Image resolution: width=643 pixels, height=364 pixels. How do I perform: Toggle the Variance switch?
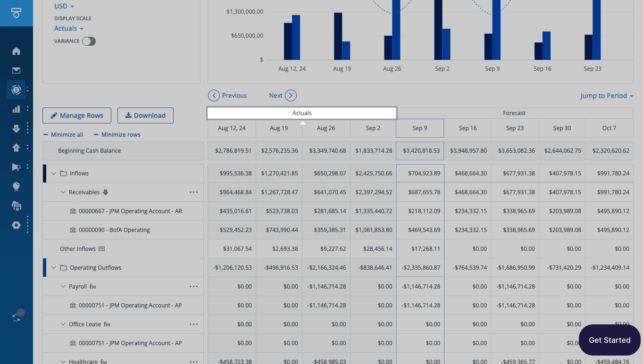click(x=89, y=41)
